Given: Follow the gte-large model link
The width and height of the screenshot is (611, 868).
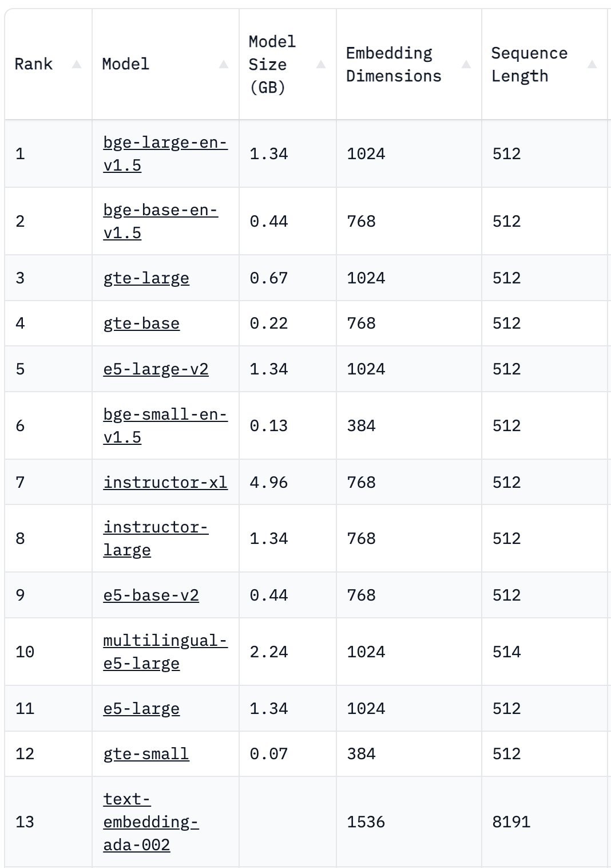Looking at the screenshot, I should pyautogui.click(x=146, y=278).
